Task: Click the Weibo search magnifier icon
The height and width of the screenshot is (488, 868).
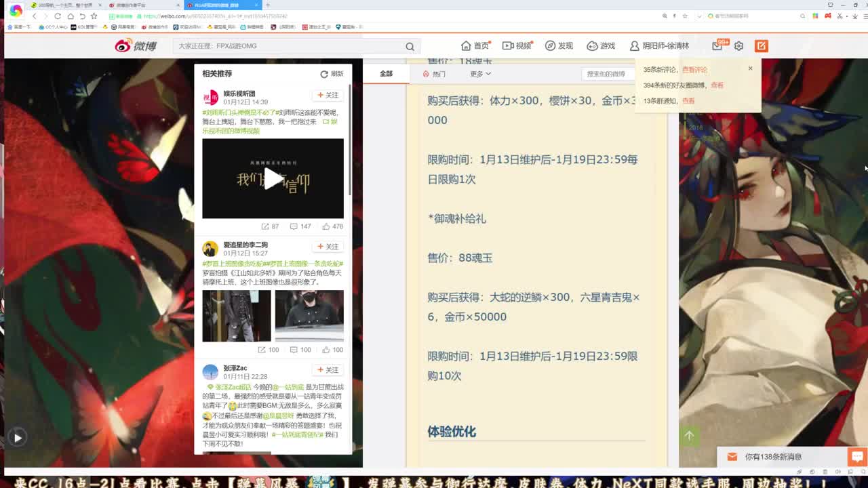Action: [x=410, y=46]
